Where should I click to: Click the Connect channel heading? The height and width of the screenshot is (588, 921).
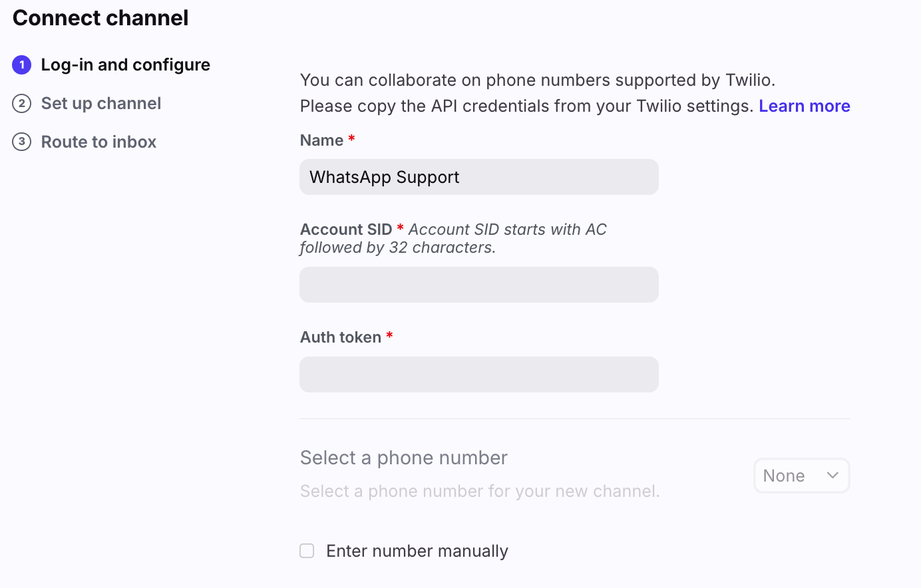pos(100,18)
